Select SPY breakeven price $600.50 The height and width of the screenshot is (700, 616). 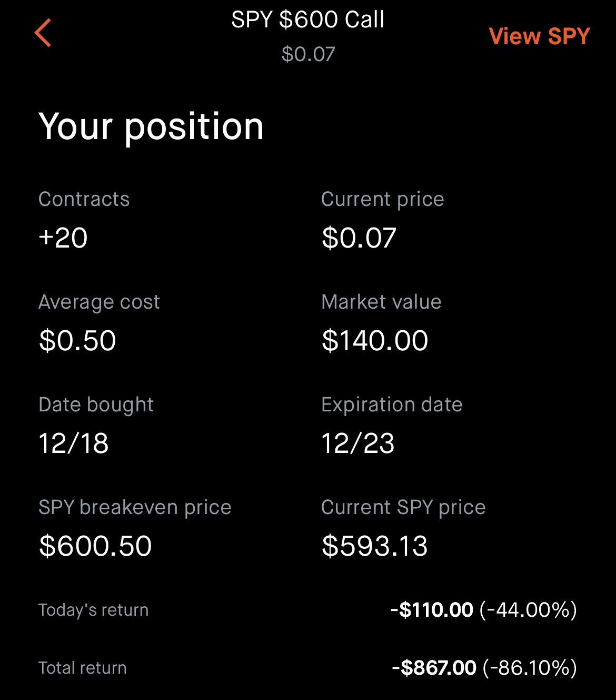95,546
